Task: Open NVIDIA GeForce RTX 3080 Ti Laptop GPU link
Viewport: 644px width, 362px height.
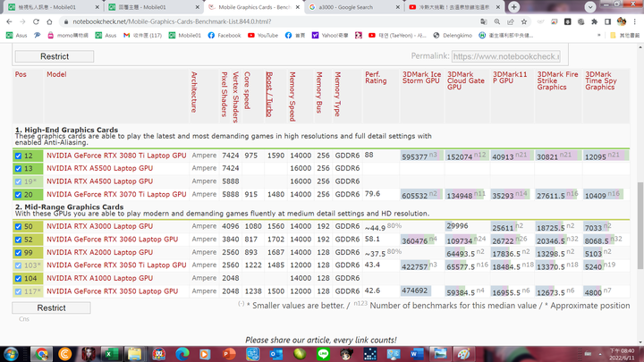Action: tap(116, 156)
